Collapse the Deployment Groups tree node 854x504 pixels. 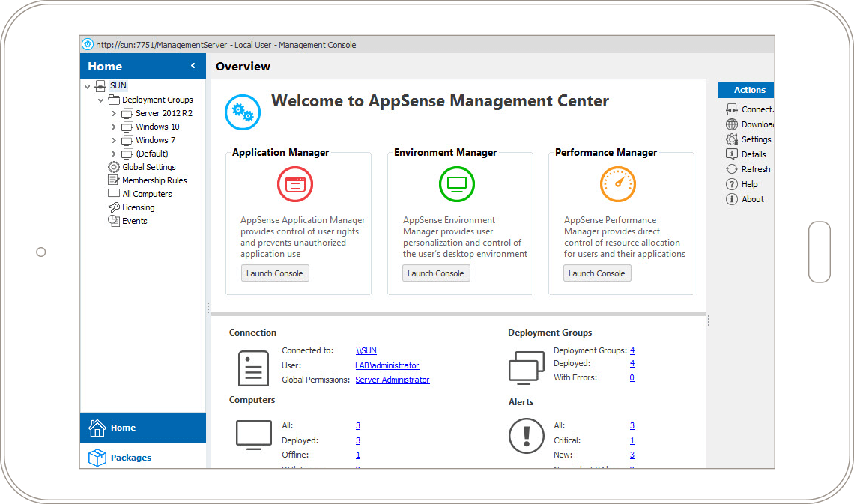pyautogui.click(x=101, y=100)
